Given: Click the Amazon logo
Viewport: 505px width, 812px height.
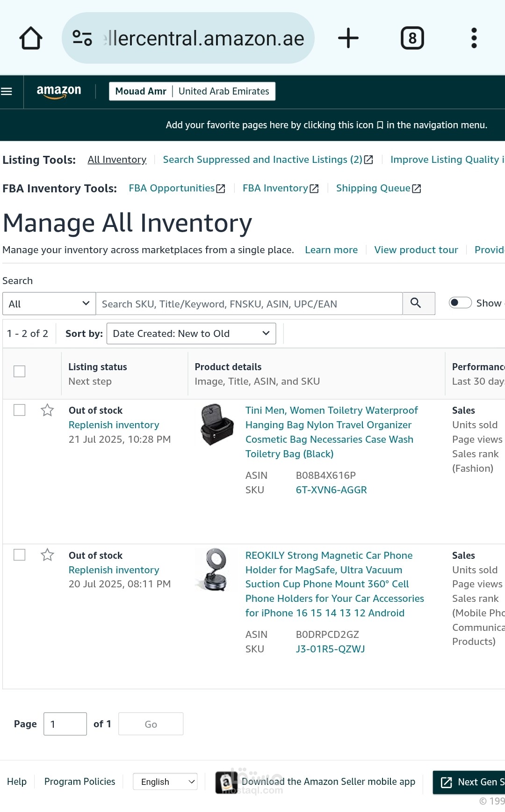Looking at the screenshot, I should (59, 91).
